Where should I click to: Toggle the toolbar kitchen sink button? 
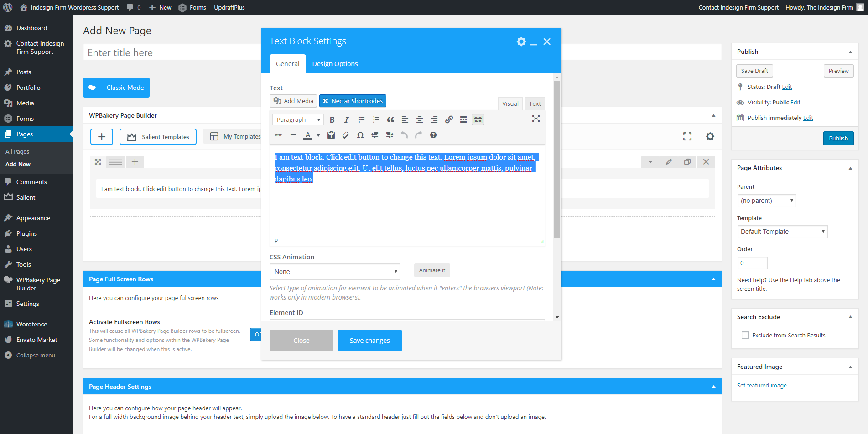point(478,120)
